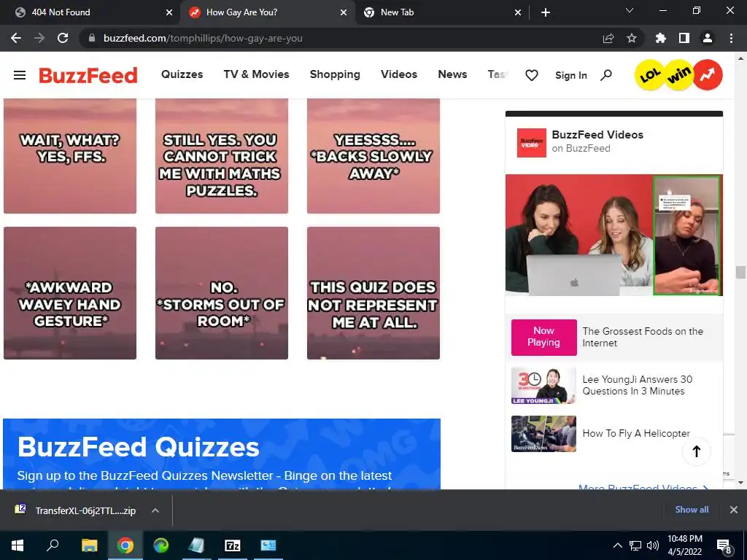This screenshot has height=560, width=747.
Task: Open the News section
Action: [x=452, y=74]
